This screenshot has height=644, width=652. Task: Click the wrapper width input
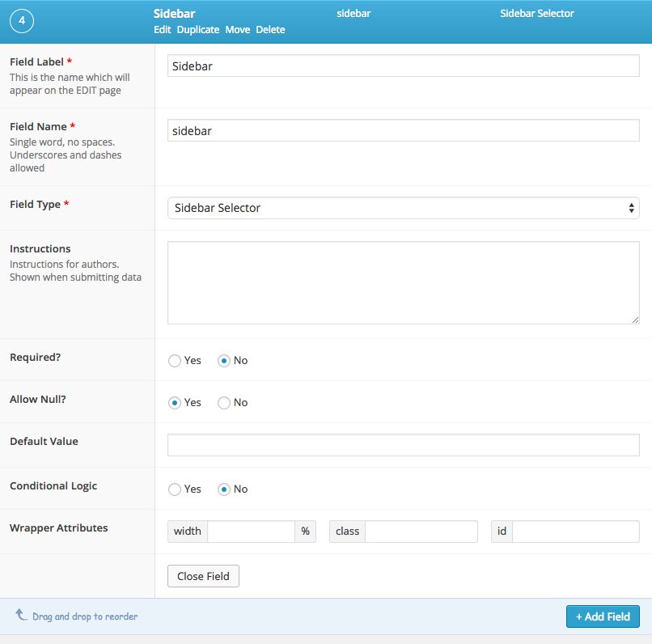pos(251,532)
